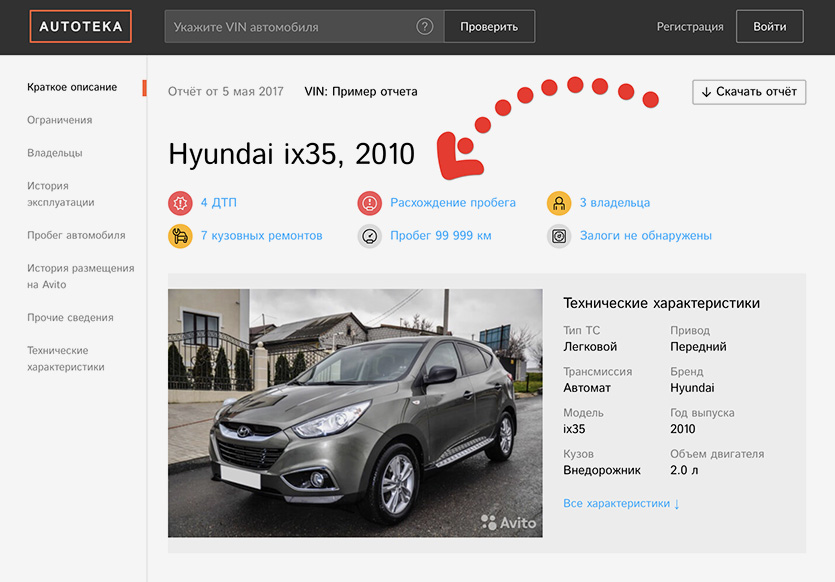
Task: Open the Регистрация link
Action: (690, 27)
